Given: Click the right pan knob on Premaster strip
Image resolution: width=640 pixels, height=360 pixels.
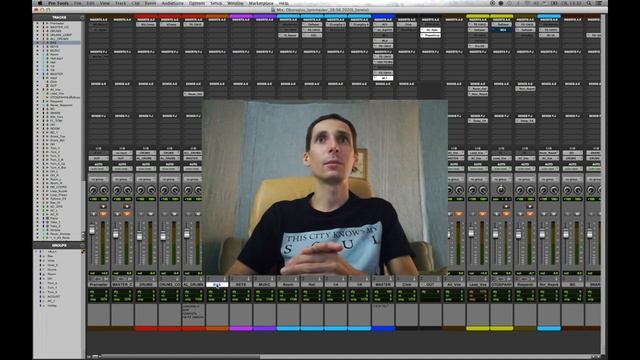Looking at the screenshot, I should (104, 190).
